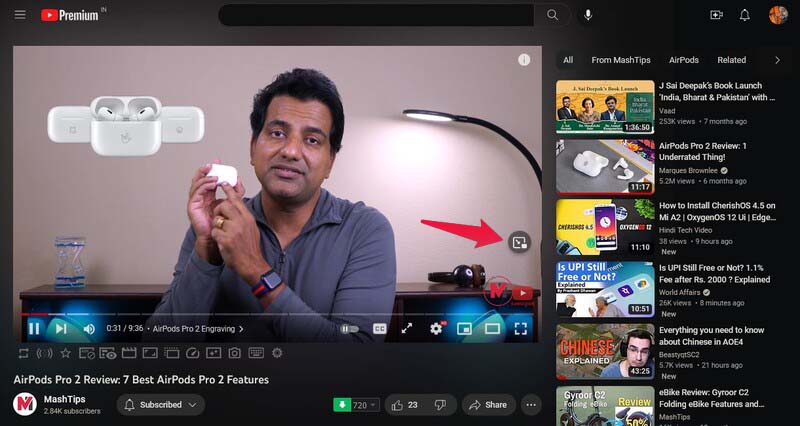Screen dimensions: 800x426
Task: Open the Hindi Tech Video channel name
Action: click(x=685, y=231)
